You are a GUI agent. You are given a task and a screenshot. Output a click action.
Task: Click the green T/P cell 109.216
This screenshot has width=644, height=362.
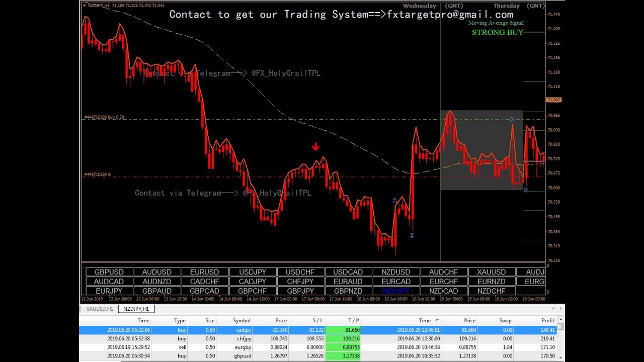point(343,339)
